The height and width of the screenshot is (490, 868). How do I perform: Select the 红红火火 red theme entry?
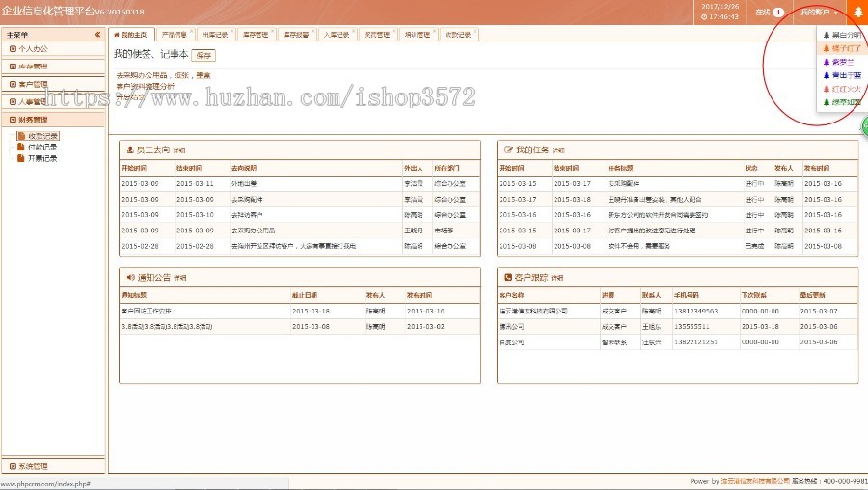coord(842,89)
